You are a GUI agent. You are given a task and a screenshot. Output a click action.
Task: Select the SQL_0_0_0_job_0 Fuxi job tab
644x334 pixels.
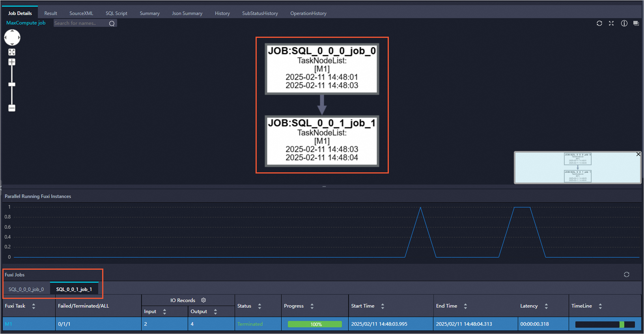pyautogui.click(x=26, y=289)
